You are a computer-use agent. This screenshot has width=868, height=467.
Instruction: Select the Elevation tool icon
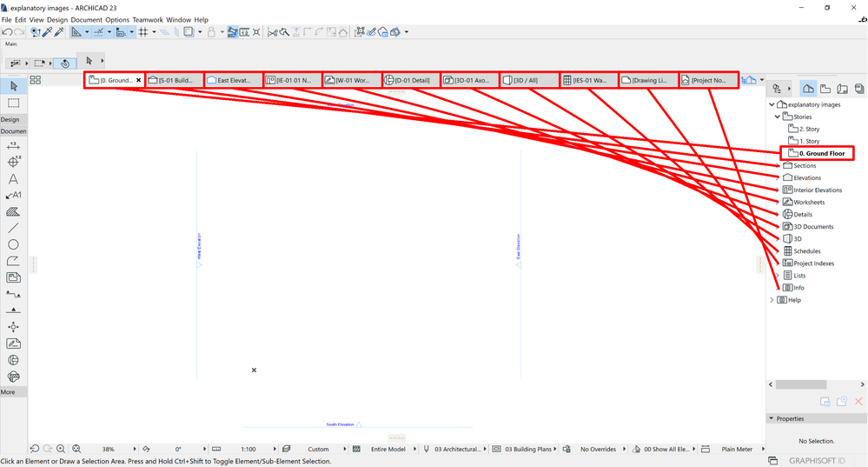13,310
